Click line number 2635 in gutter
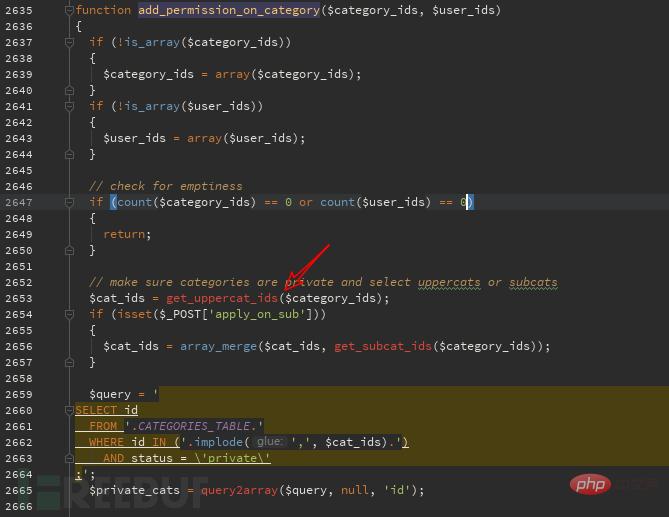Screen dimensions: 669x517 tap(19, 10)
